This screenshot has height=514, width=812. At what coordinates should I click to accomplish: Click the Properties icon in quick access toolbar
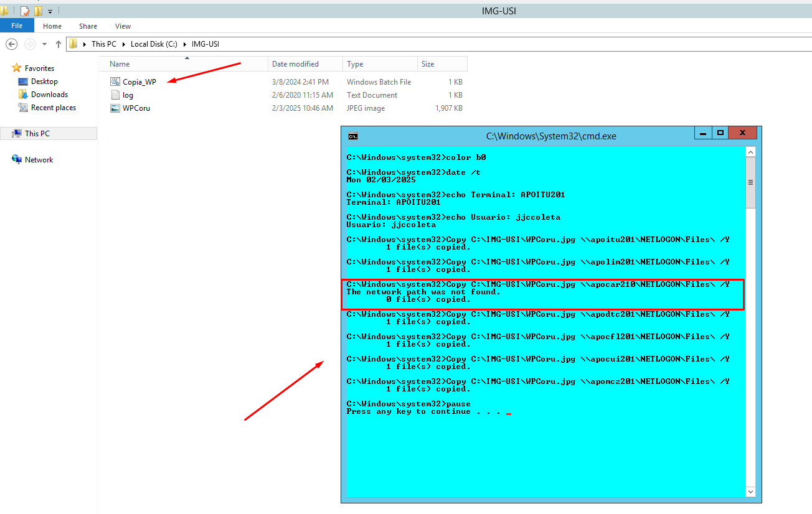[x=25, y=11]
